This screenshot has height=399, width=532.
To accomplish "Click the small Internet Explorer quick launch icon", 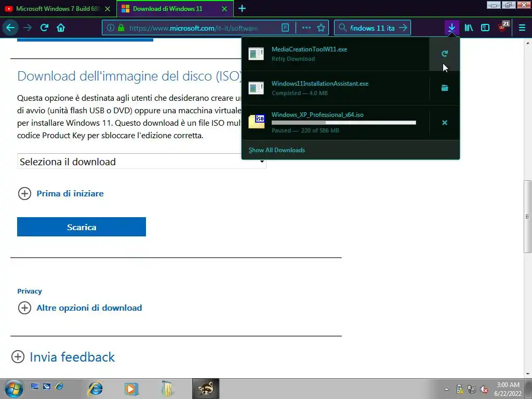I will pyautogui.click(x=59, y=387).
